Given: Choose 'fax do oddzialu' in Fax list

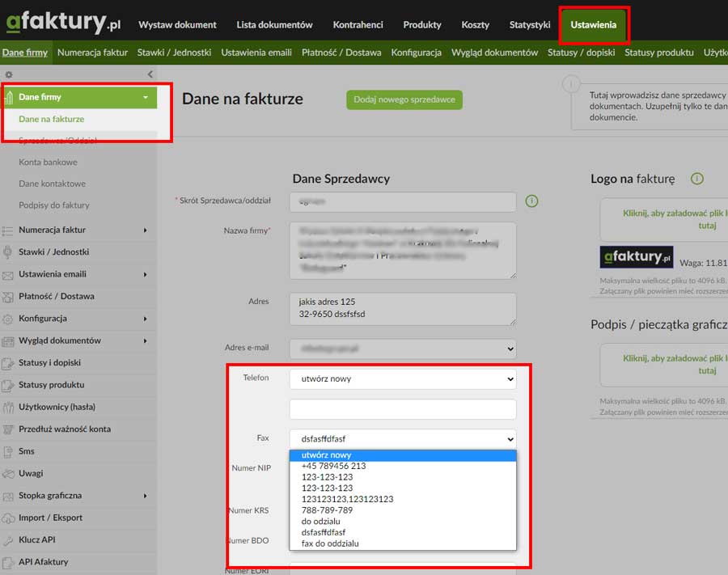Looking at the screenshot, I should [x=330, y=543].
